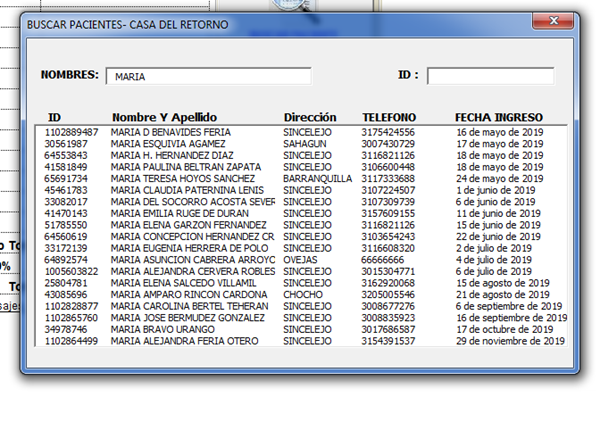Select row MARIA ELENA GARZON FERNANDEZ
This screenshot has width=600, height=431.
coord(301,225)
